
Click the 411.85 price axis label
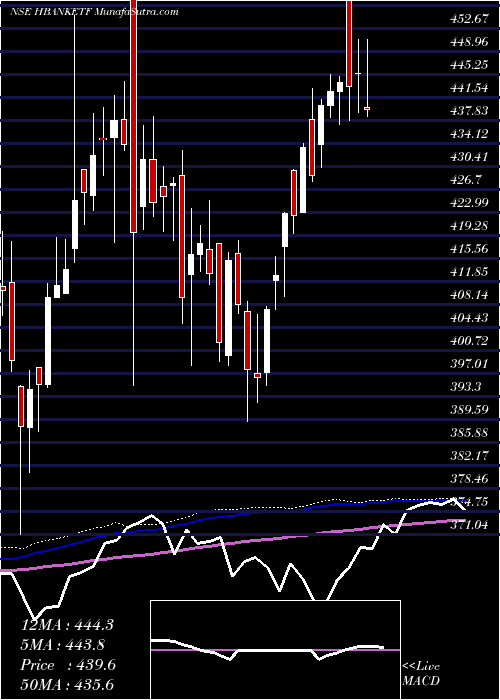(x=468, y=272)
